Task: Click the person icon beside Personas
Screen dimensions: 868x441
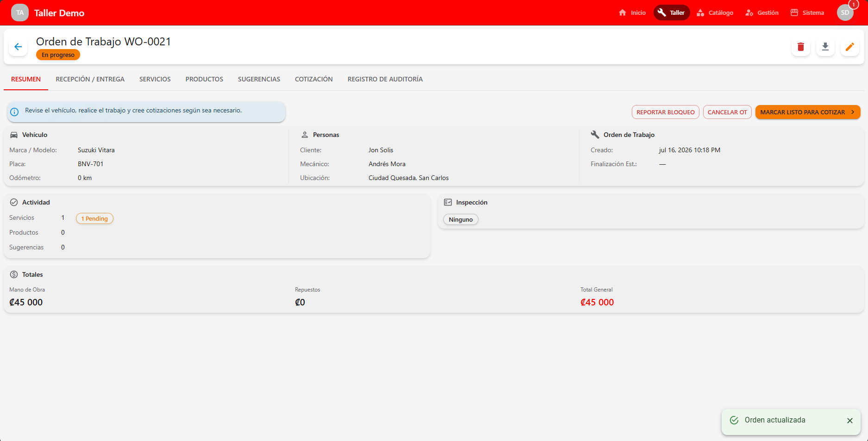Action: (x=305, y=135)
